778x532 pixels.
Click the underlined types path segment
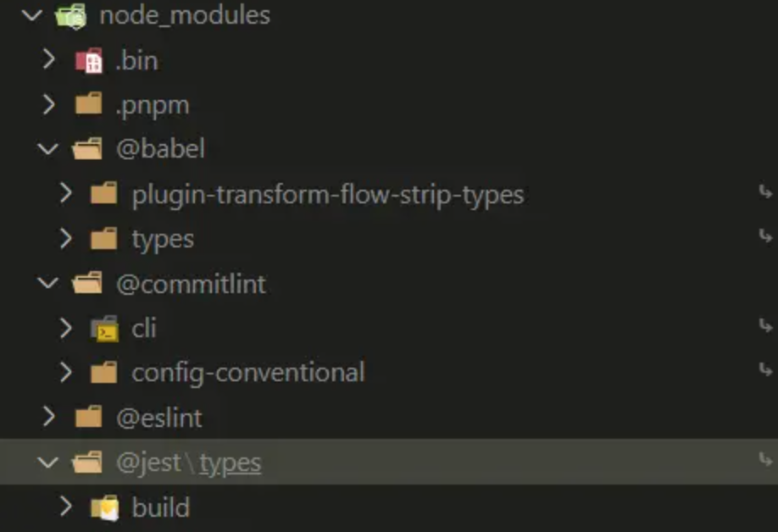tap(230, 464)
